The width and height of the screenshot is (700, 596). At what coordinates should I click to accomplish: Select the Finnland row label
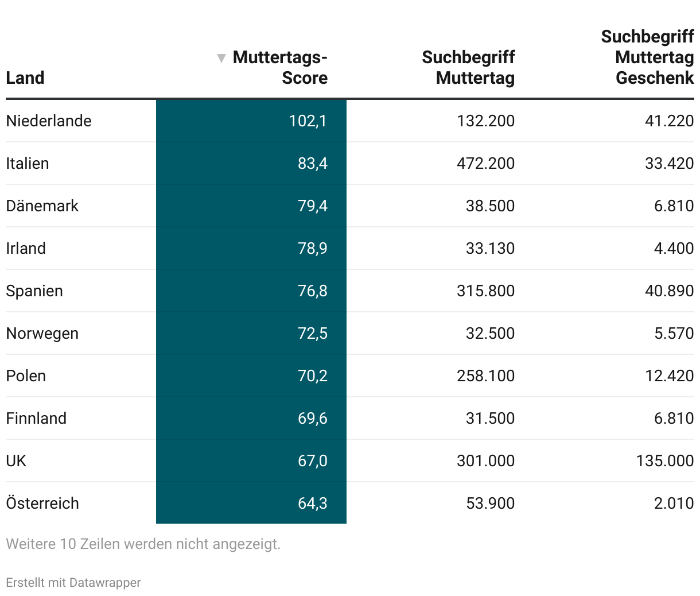[36, 418]
